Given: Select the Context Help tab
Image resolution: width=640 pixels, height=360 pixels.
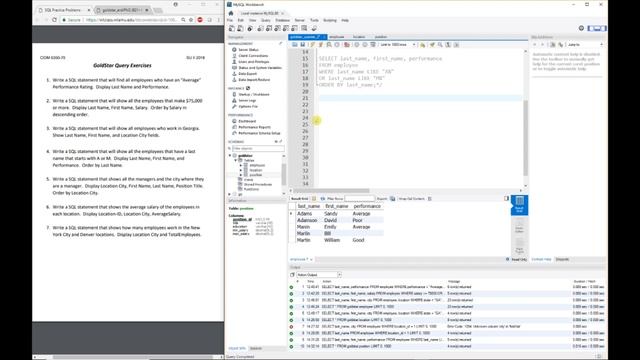Looking at the screenshot, I should pyautogui.click(x=541, y=259).
